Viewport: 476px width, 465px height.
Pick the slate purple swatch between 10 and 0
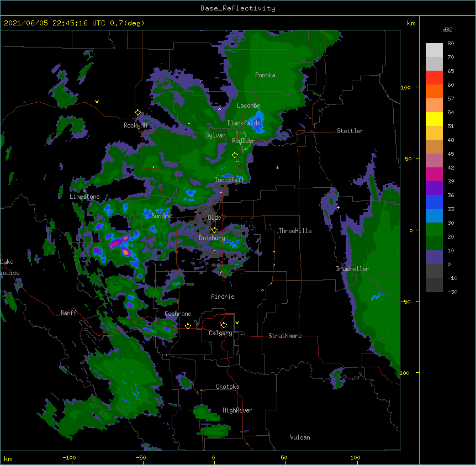point(434,257)
